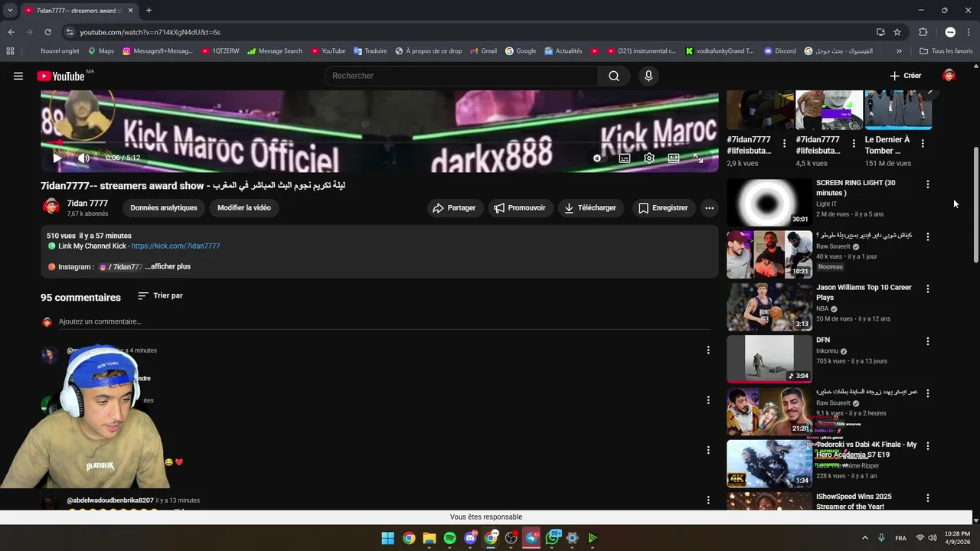Open the Chrome tab search dropdown arrow

(x=10, y=10)
